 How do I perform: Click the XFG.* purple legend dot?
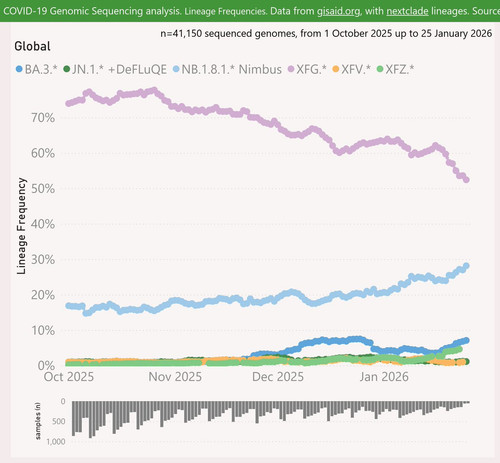click(x=291, y=69)
